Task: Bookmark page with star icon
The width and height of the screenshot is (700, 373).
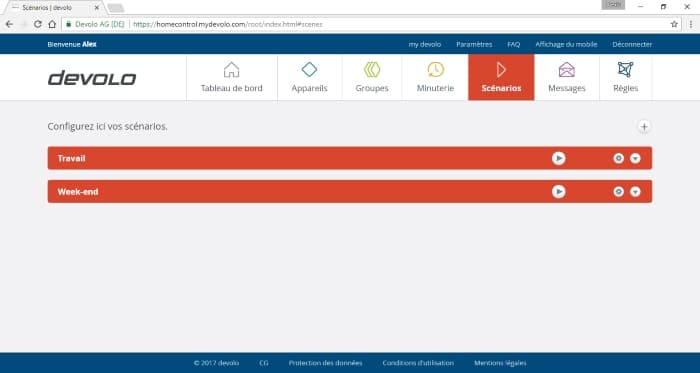Action: pyautogui.click(x=674, y=24)
